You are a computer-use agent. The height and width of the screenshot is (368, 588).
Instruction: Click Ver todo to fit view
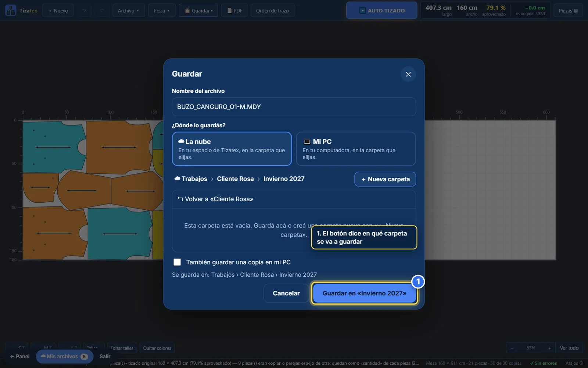tap(569, 348)
